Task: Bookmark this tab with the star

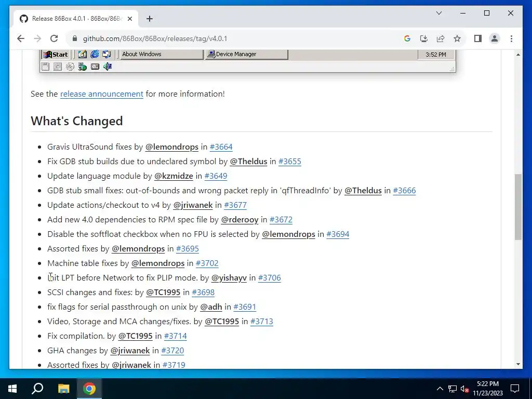Action: (x=457, y=38)
